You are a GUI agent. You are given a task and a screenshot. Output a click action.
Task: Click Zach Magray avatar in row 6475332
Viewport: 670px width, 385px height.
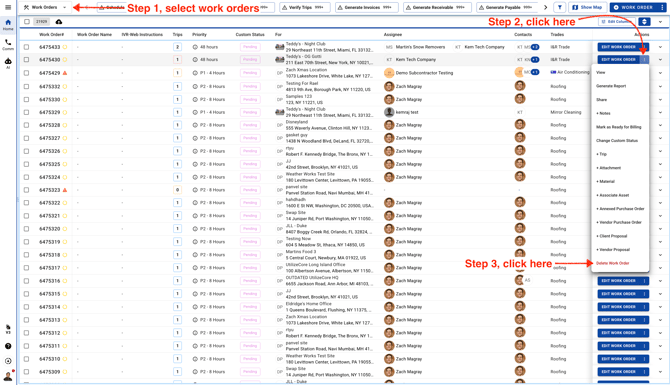click(x=389, y=86)
